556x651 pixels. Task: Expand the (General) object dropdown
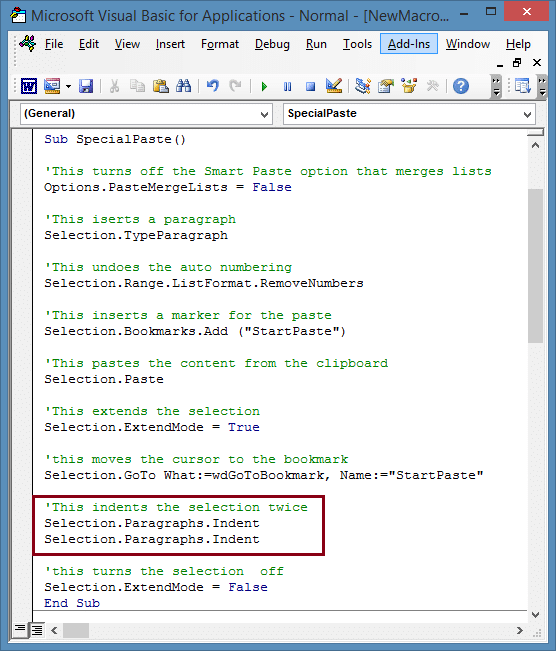point(264,114)
